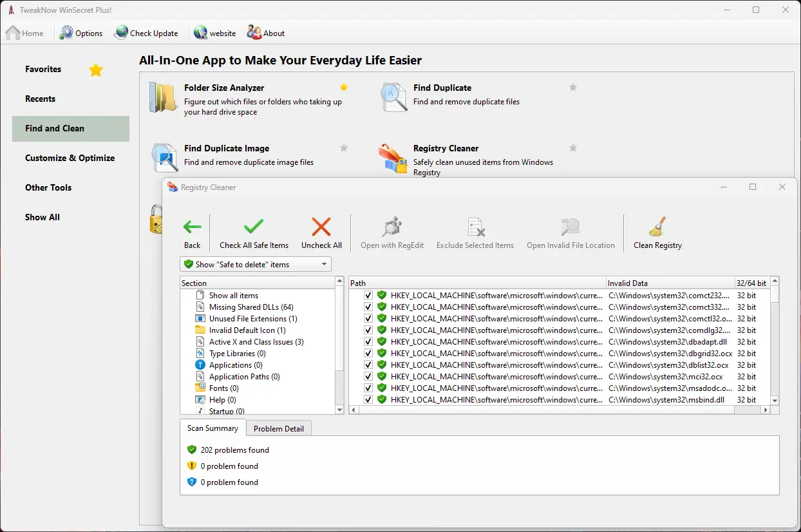The width and height of the screenshot is (801, 532).
Task: Toggle the Registry Cleaner favorite star
Action: pos(573,147)
